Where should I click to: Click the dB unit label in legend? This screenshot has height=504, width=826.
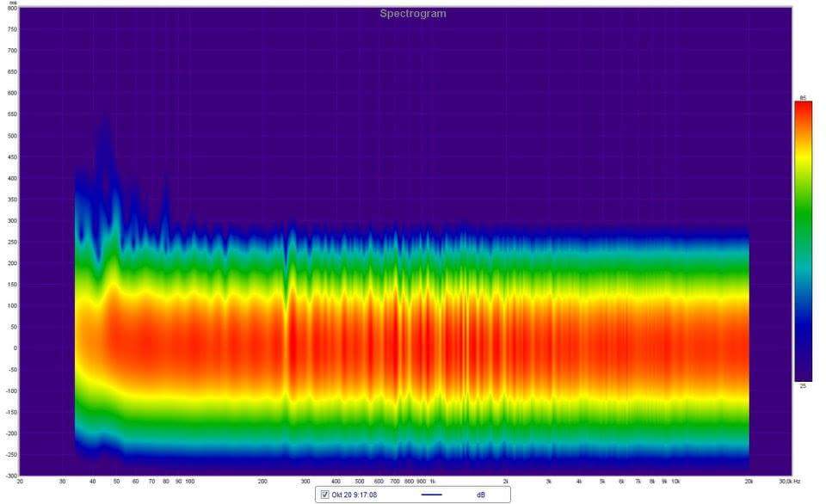(480, 495)
